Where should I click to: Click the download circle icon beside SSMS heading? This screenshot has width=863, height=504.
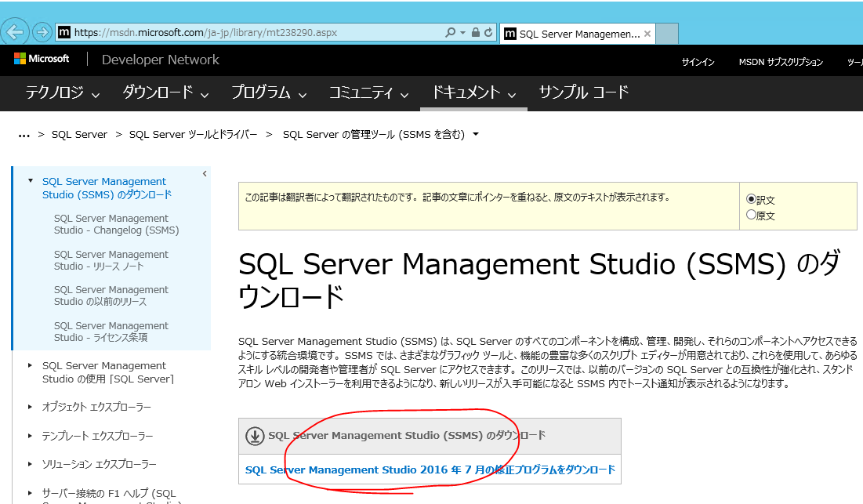254,436
